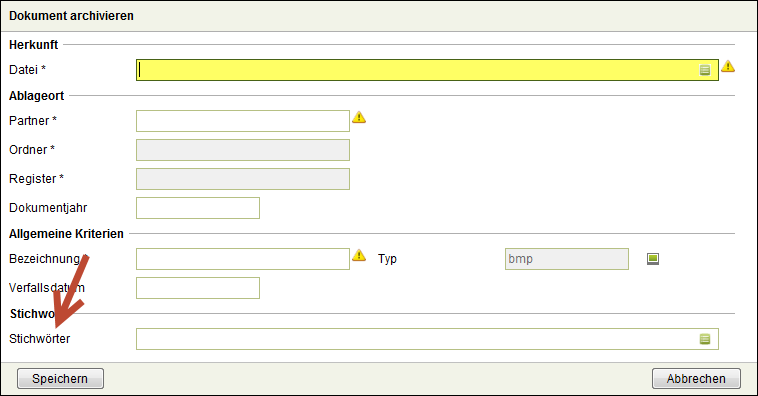The image size is (758, 396).
Task: Click the Stichwörter label text
Action: point(40,338)
